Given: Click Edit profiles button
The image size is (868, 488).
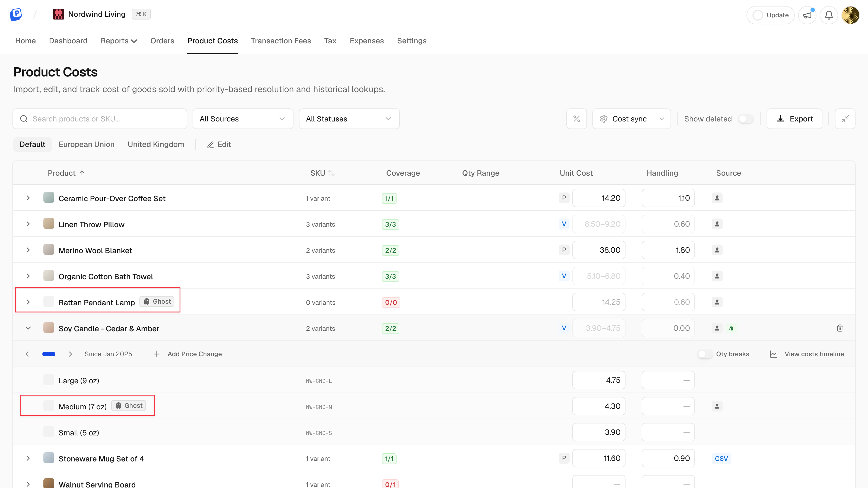Looking at the screenshot, I should 219,145.
